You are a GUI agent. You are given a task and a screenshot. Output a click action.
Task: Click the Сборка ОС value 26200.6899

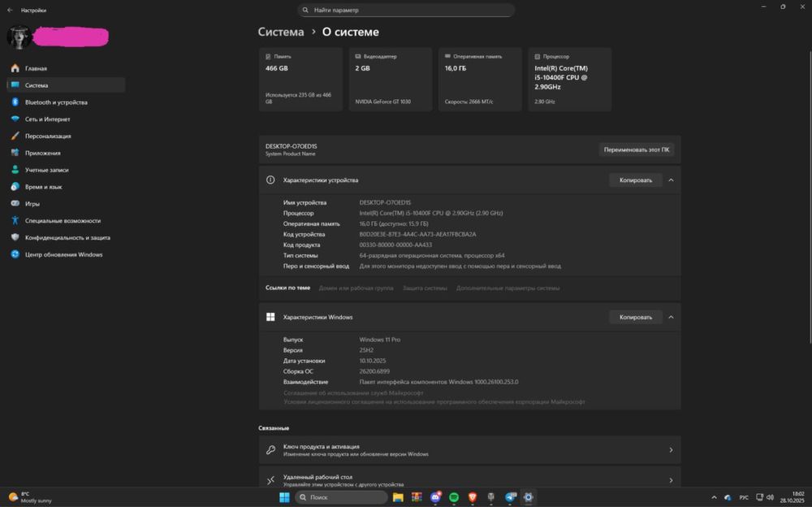click(x=374, y=371)
